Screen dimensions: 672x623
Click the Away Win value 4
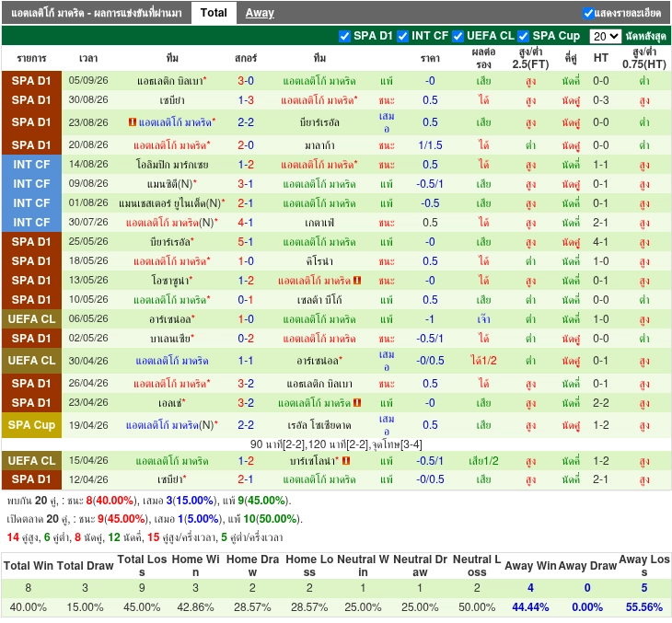tap(530, 588)
